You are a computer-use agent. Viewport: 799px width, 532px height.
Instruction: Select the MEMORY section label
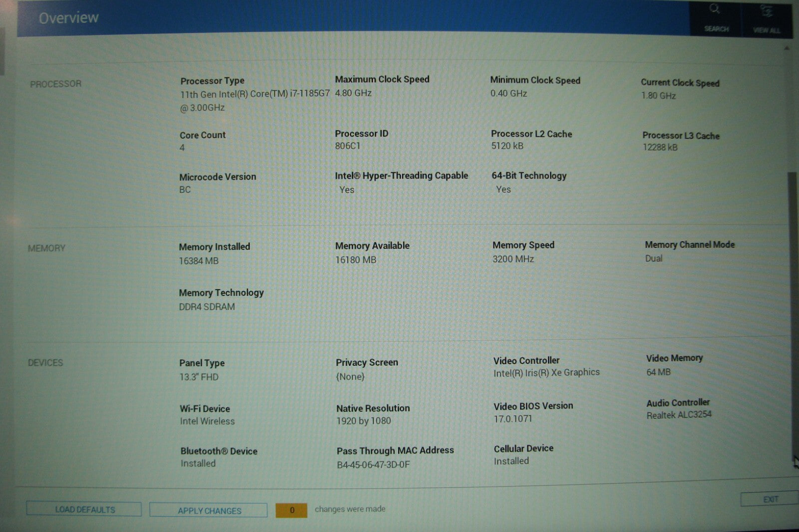point(46,248)
